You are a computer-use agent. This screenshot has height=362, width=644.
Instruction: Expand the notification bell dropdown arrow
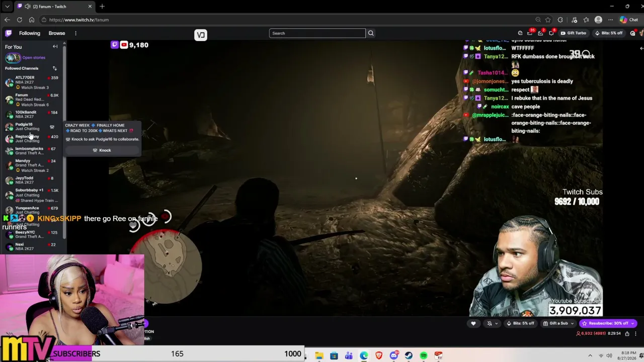497,323
